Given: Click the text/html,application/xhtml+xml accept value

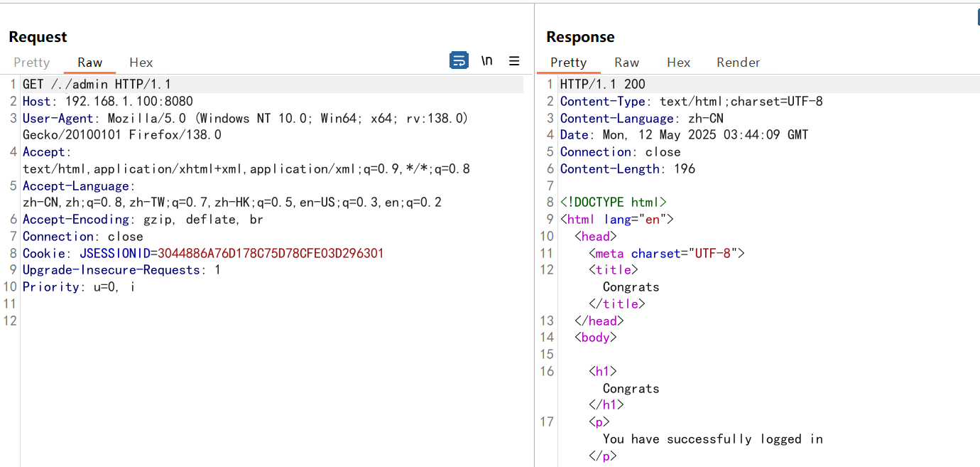Looking at the screenshot, I should (x=246, y=169).
